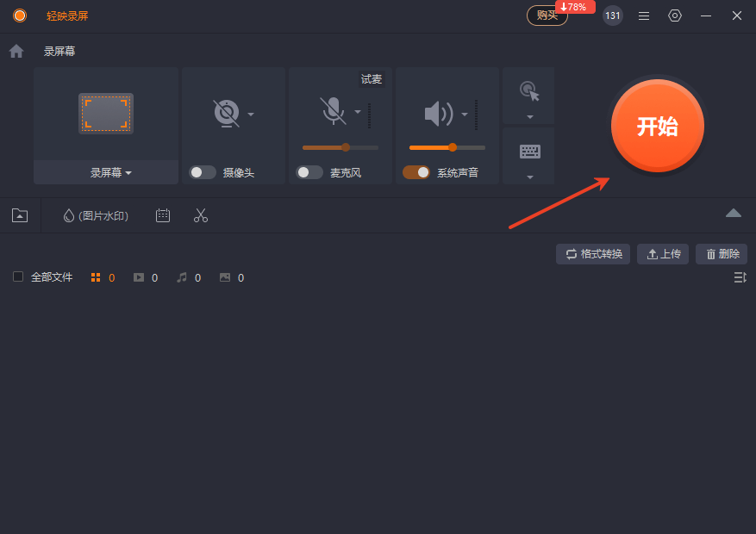Click the 上传 upload button
The height and width of the screenshot is (534, 756).
pyautogui.click(x=663, y=254)
